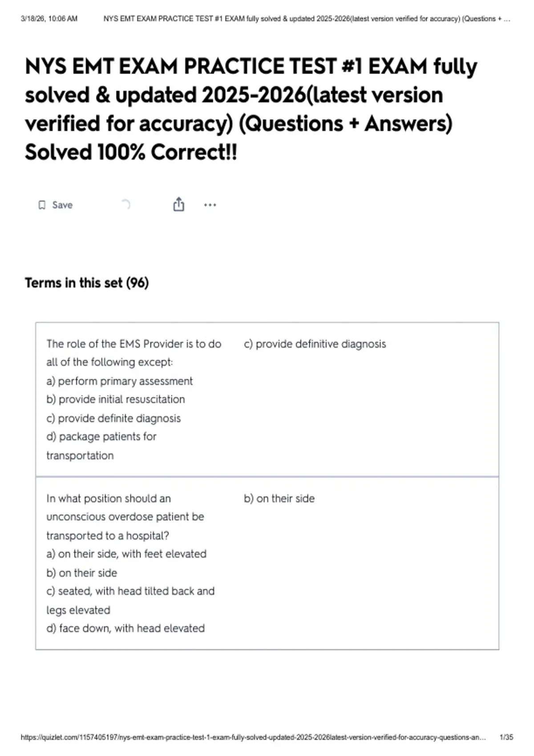Click the answer 'c) provide definitive diagnosis'
534x756 pixels.
point(315,344)
